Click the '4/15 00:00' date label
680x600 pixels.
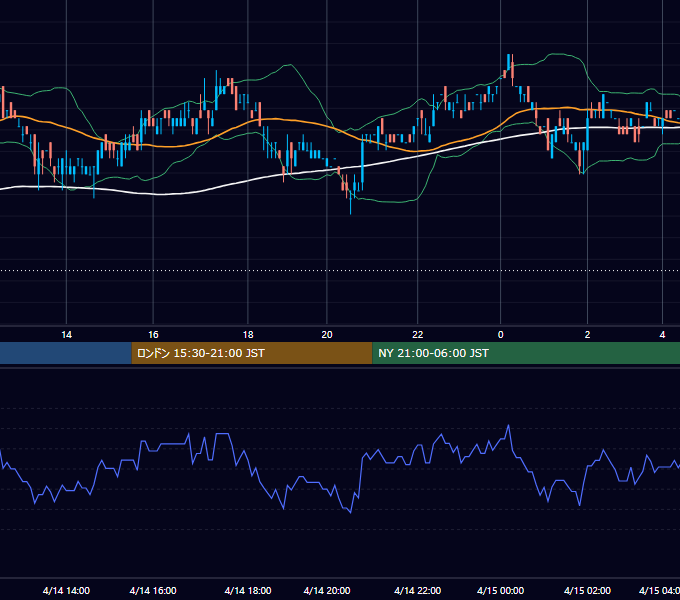tap(500, 590)
